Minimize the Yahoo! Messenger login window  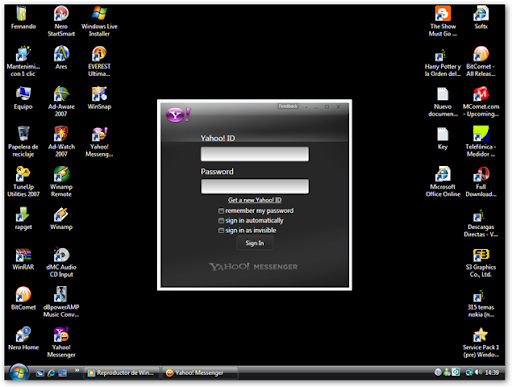pyautogui.click(x=316, y=107)
